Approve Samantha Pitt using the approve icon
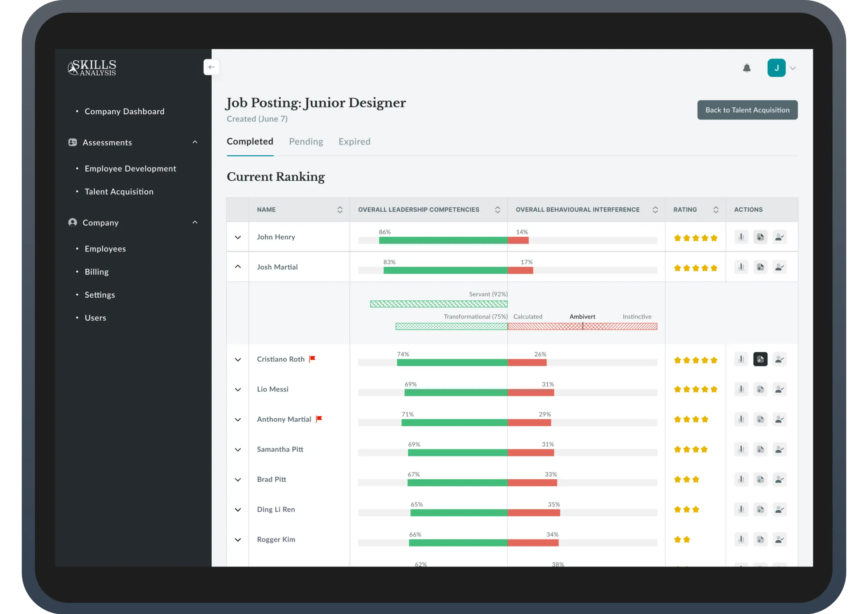 (x=780, y=449)
